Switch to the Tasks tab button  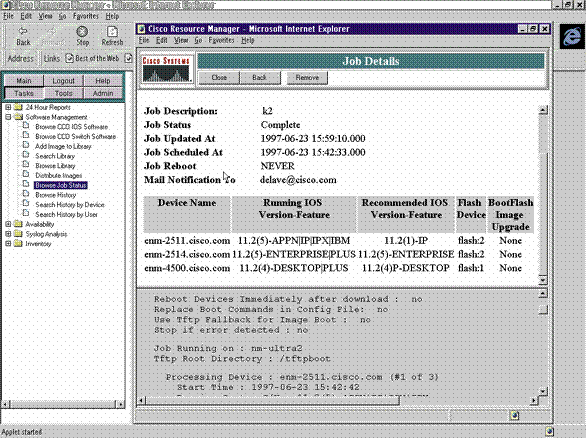24,93
